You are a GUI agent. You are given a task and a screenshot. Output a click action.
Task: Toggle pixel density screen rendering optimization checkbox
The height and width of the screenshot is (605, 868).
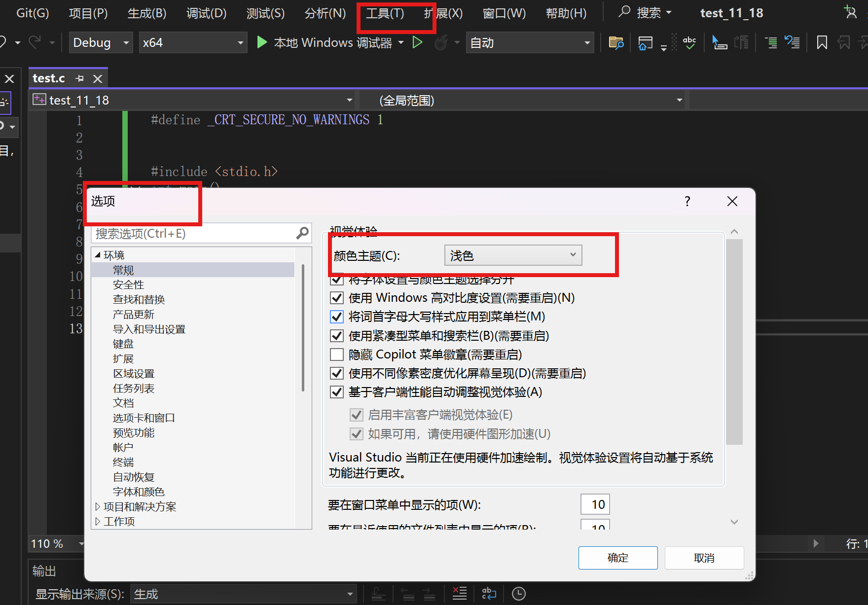[x=337, y=373]
